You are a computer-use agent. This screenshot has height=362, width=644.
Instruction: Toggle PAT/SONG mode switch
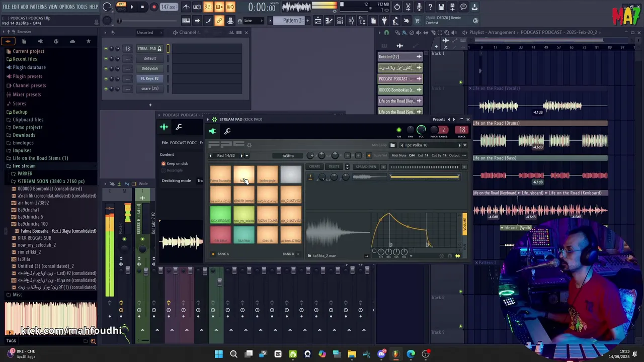coord(121,7)
